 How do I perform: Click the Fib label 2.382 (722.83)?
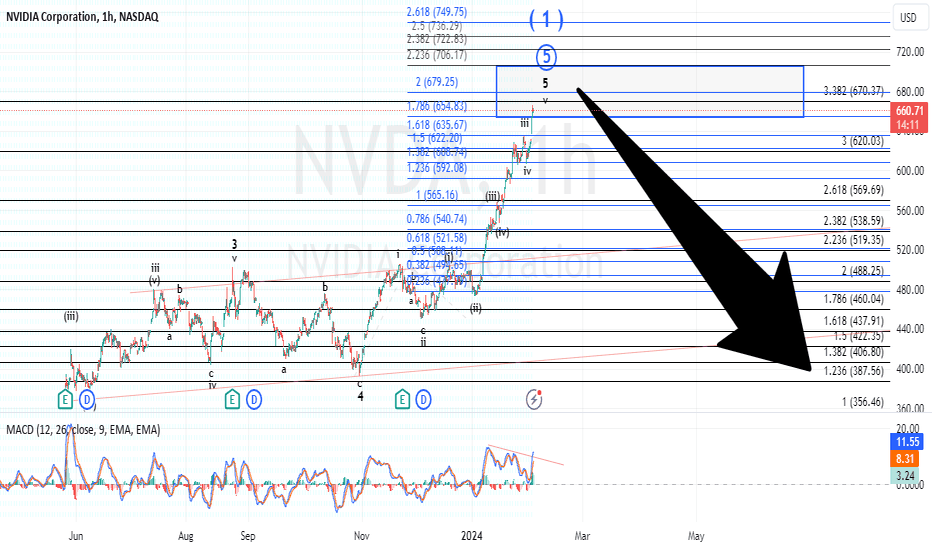(437, 39)
